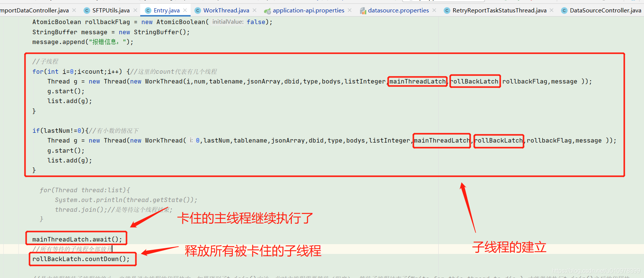The height and width of the screenshot is (278, 644).
Task: Close the Entry.java tab
Action: 185,11
